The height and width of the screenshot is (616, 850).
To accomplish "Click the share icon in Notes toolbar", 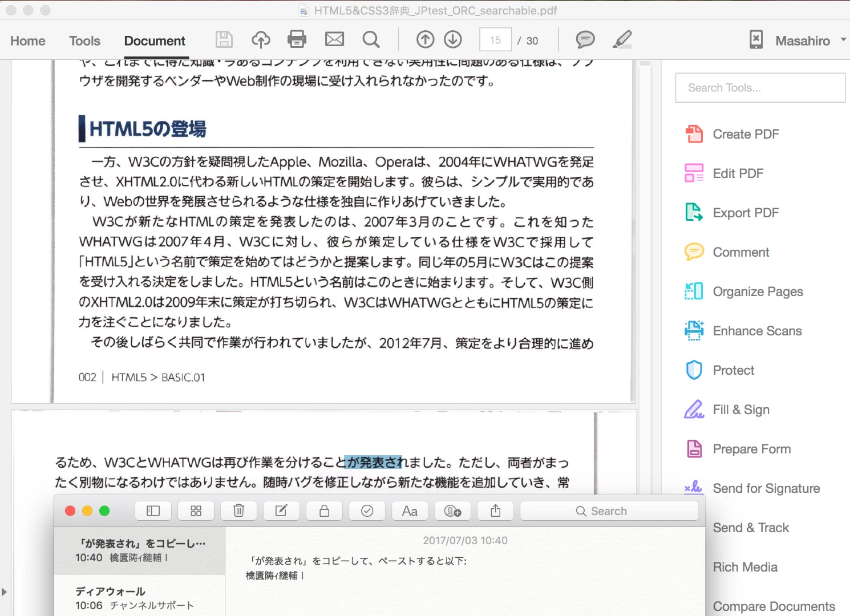I will tap(495, 511).
